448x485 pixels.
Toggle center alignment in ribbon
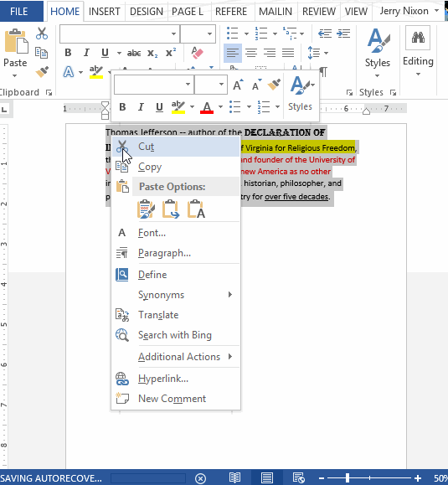coord(251,53)
